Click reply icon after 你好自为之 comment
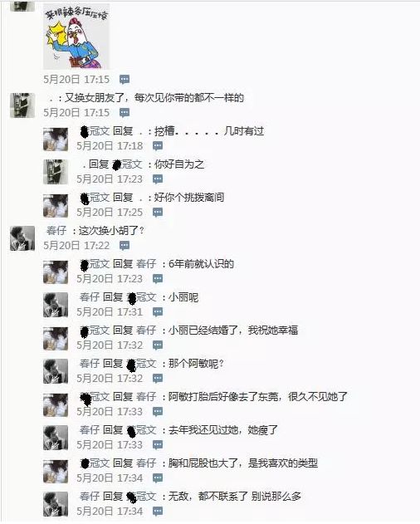Screen dimensions: 420x524 click(158, 179)
